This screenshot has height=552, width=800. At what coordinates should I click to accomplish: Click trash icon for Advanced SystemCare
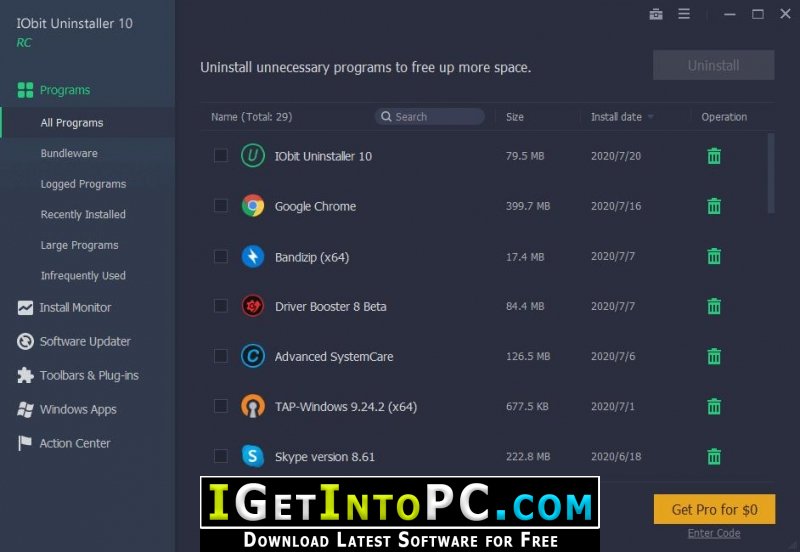coord(714,356)
